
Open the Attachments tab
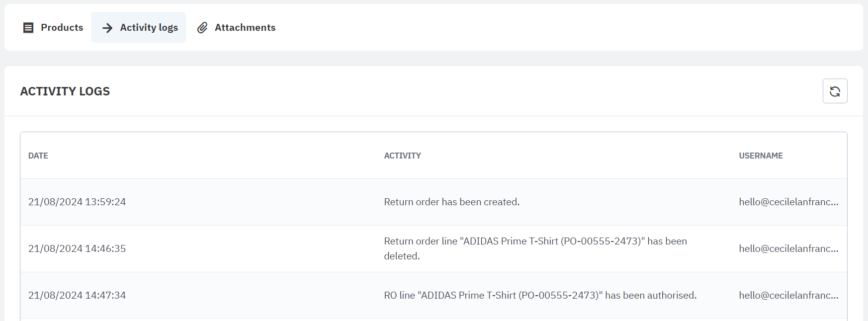click(245, 27)
